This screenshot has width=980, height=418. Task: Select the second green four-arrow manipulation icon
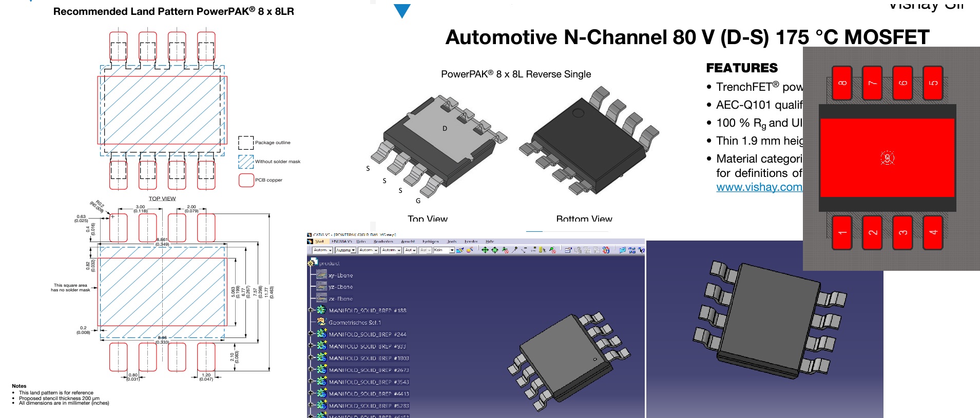pyautogui.click(x=495, y=250)
